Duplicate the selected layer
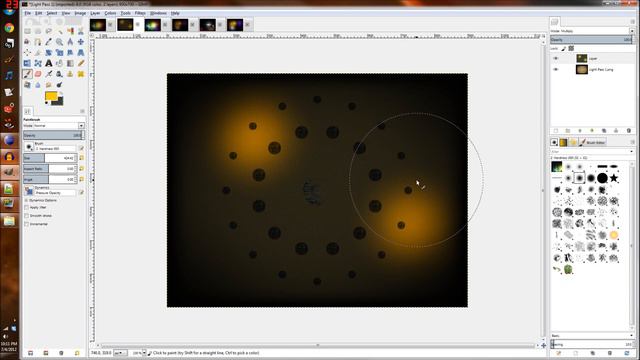This screenshot has width=640, height=360. pyautogui.click(x=604, y=131)
